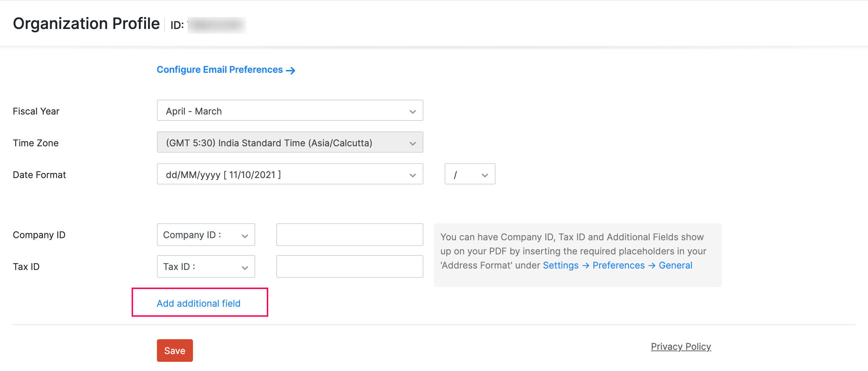Open Configure Email Preferences link
868x371 pixels.
[219, 70]
